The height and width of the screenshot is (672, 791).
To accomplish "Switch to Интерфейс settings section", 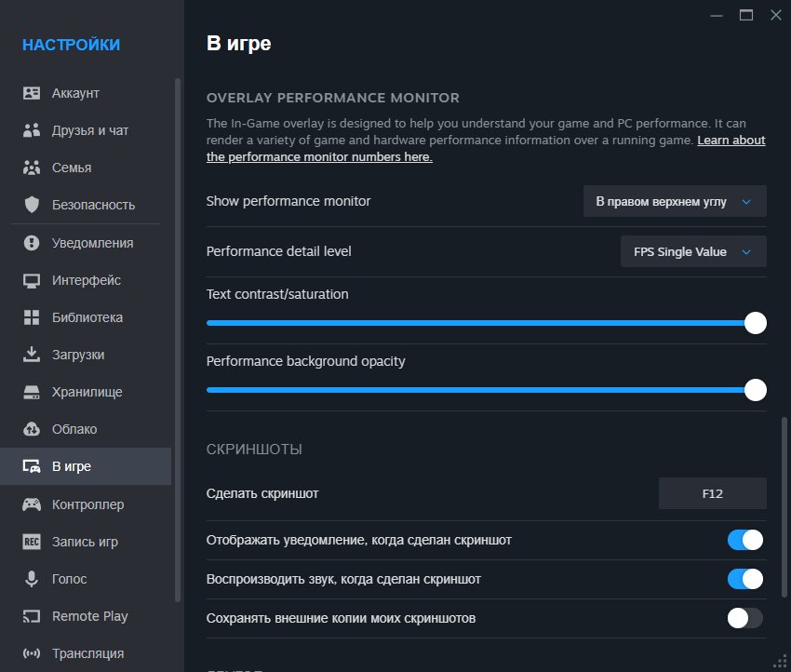I will (x=86, y=280).
